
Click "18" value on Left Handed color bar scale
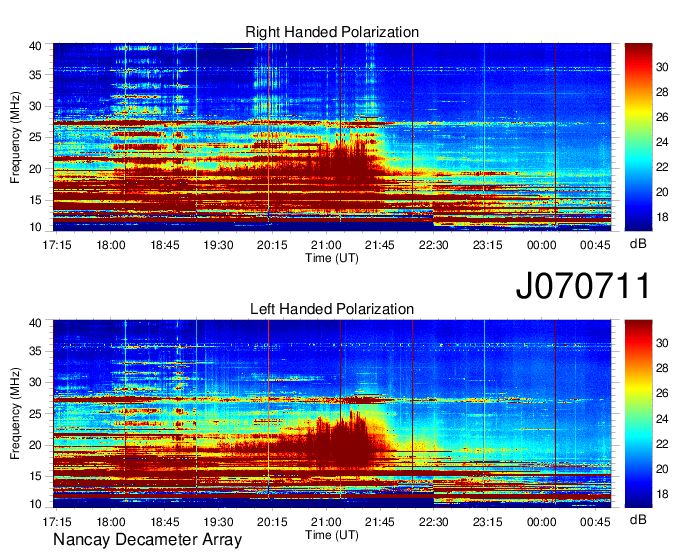(662, 494)
